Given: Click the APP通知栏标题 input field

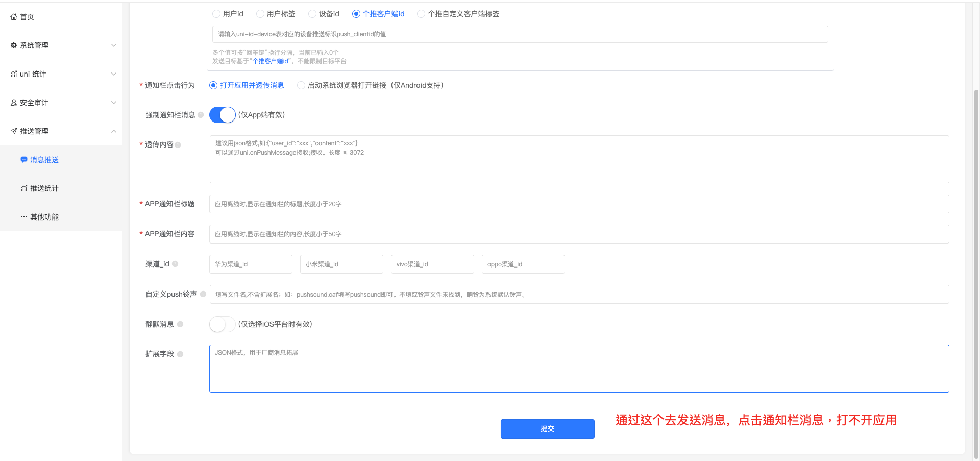Looking at the screenshot, I should (x=579, y=204).
